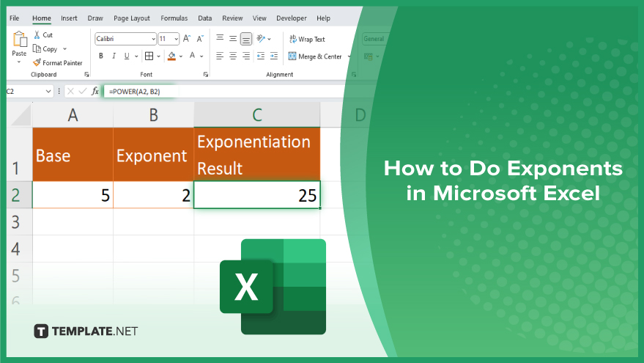Open the font size 11 dropdown

pyautogui.click(x=176, y=39)
